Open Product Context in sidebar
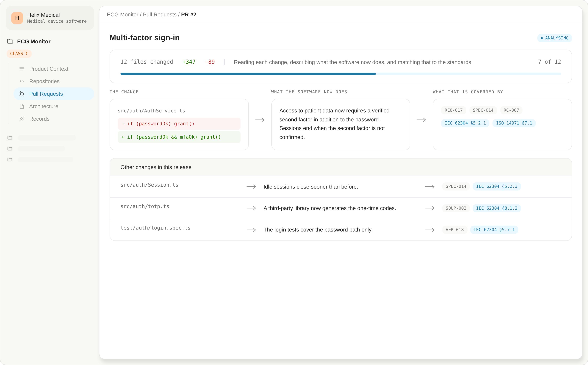Screen dimensions: 588x365 click(x=54, y=69)
